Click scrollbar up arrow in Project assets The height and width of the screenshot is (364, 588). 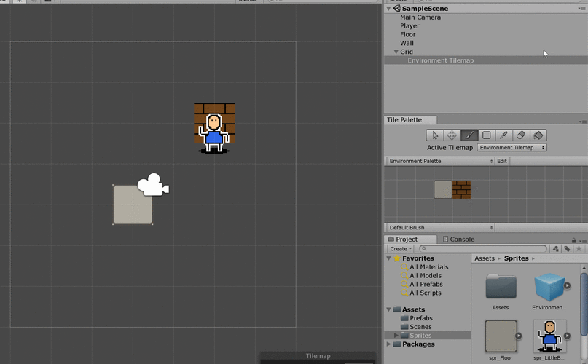584,268
